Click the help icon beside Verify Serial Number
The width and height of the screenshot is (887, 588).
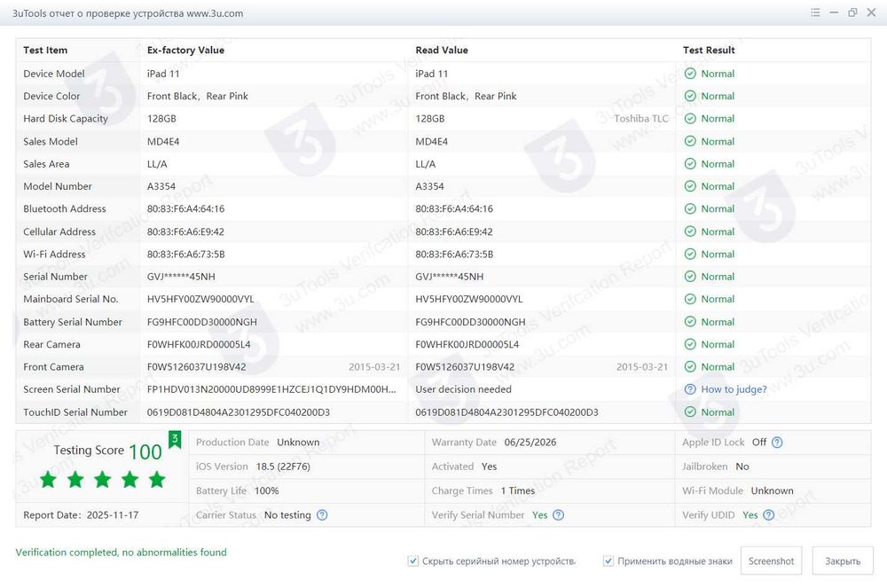point(558,514)
